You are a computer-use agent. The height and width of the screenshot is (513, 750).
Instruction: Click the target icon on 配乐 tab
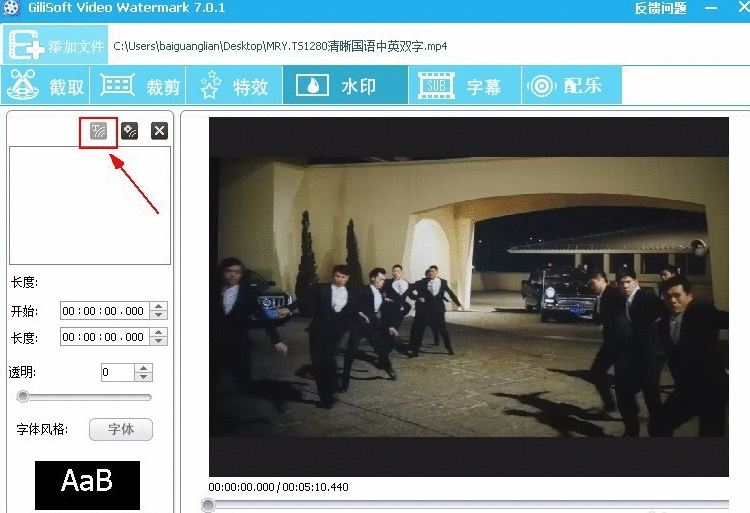[541, 86]
